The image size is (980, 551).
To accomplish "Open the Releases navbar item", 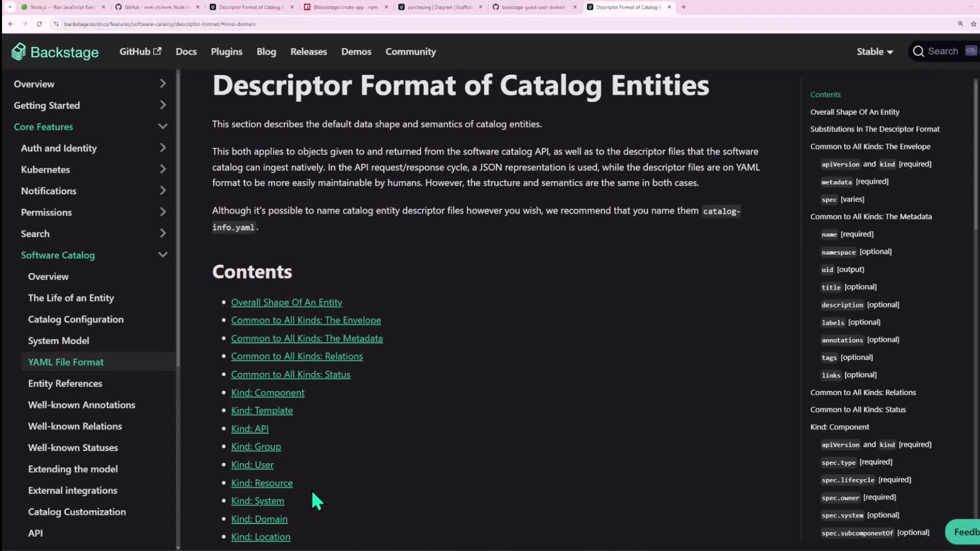I will click(308, 52).
